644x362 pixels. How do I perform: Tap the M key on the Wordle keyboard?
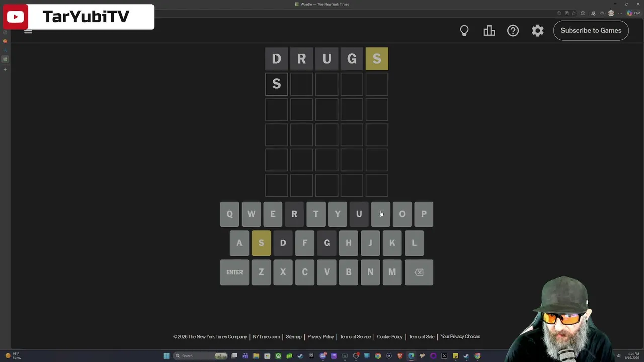click(392, 272)
